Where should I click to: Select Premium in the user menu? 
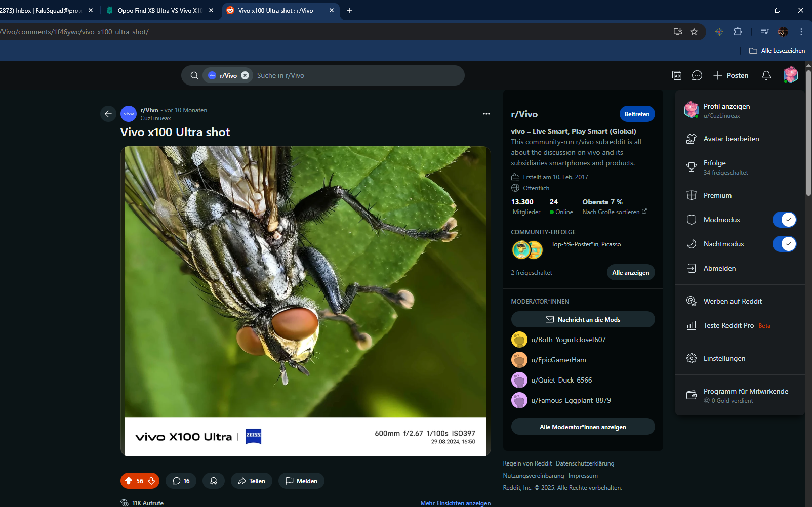pyautogui.click(x=740, y=195)
